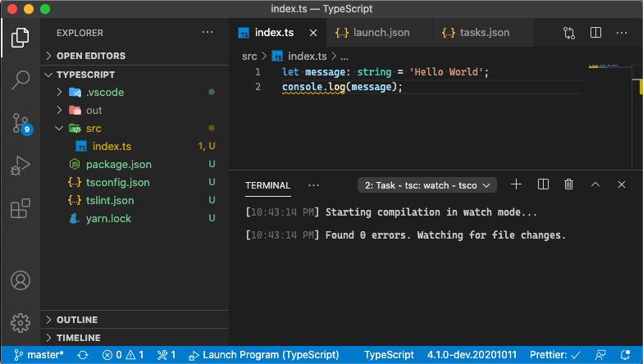Click console.log line in editor
The width and height of the screenshot is (643, 364).
(342, 87)
